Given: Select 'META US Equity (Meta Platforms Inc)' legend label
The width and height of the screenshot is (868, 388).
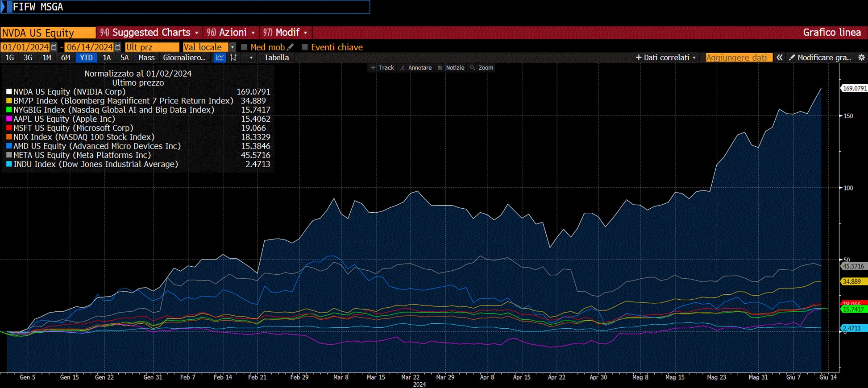Looking at the screenshot, I should [82, 155].
